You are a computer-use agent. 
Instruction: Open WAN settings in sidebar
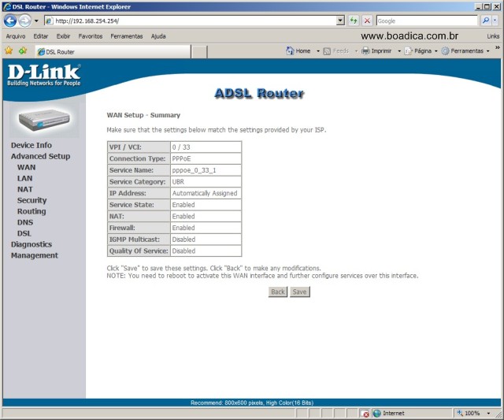tap(26, 167)
